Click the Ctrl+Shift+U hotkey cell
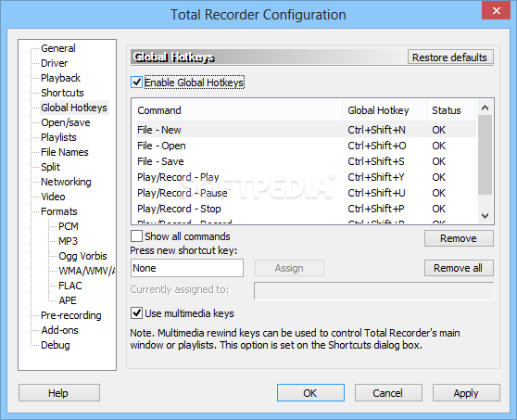The image size is (517, 420). coord(376,193)
